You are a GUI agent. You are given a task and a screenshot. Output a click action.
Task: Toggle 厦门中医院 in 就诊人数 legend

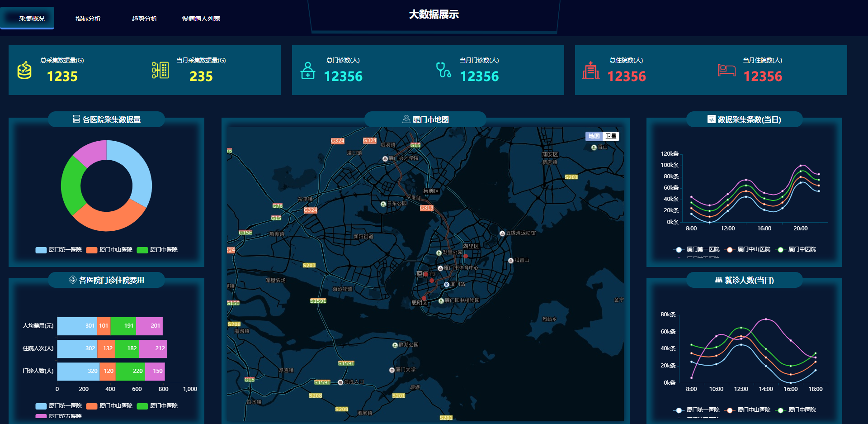[796, 410]
